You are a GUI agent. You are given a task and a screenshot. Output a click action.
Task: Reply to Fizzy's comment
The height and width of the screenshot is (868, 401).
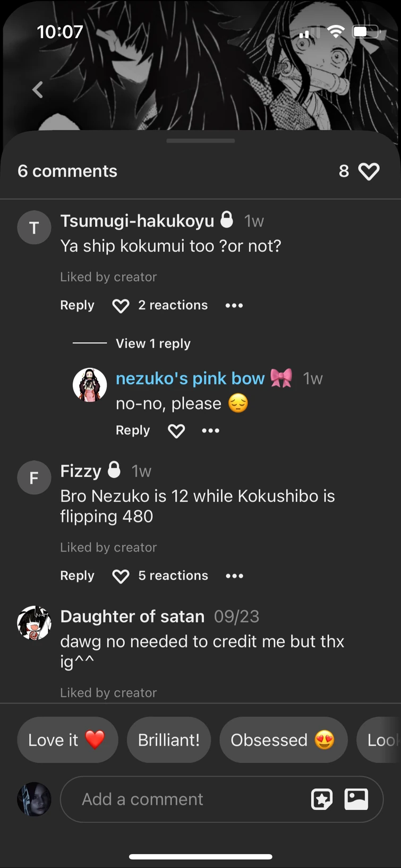coord(77,575)
